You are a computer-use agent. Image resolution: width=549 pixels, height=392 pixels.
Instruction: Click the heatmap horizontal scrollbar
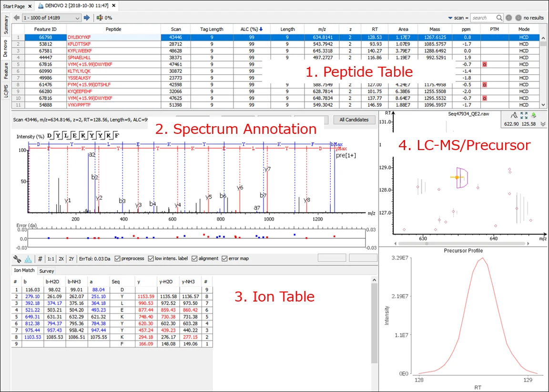[x=461, y=243]
